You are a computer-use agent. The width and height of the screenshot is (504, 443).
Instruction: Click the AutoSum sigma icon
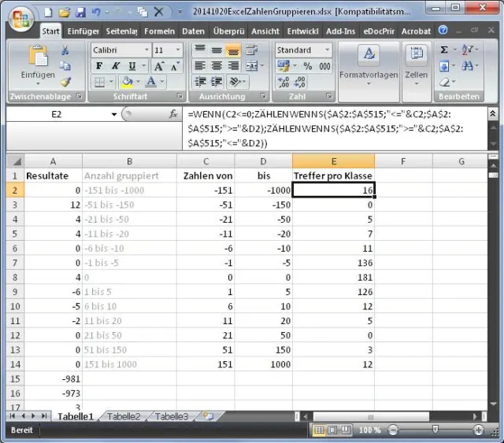[444, 50]
